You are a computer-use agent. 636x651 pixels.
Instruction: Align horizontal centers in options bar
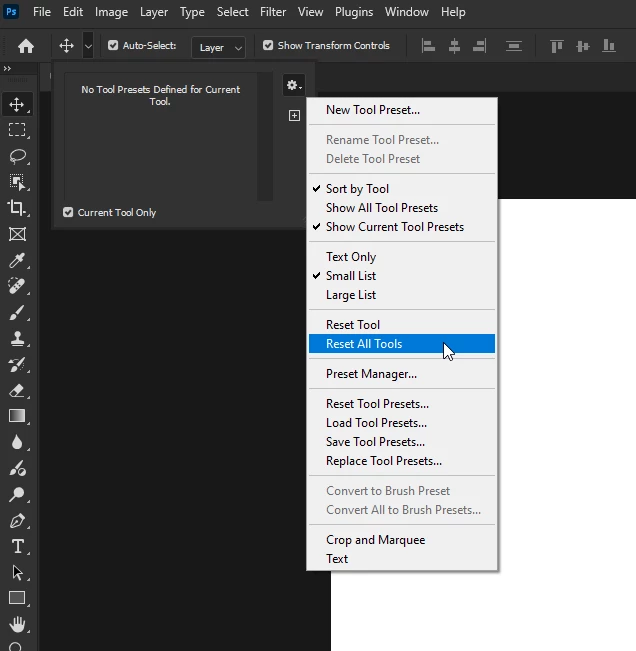tap(454, 46)
